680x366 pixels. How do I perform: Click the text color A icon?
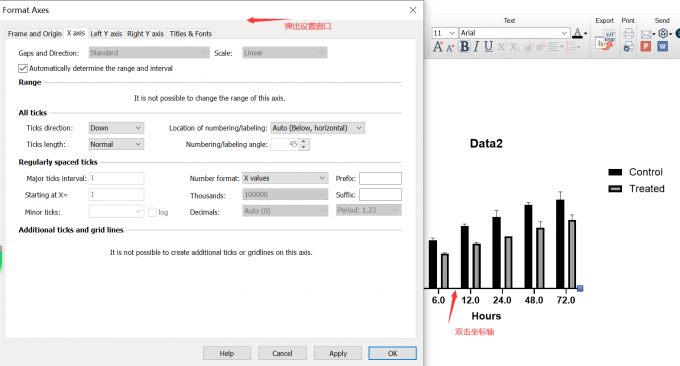pos(577,33)
